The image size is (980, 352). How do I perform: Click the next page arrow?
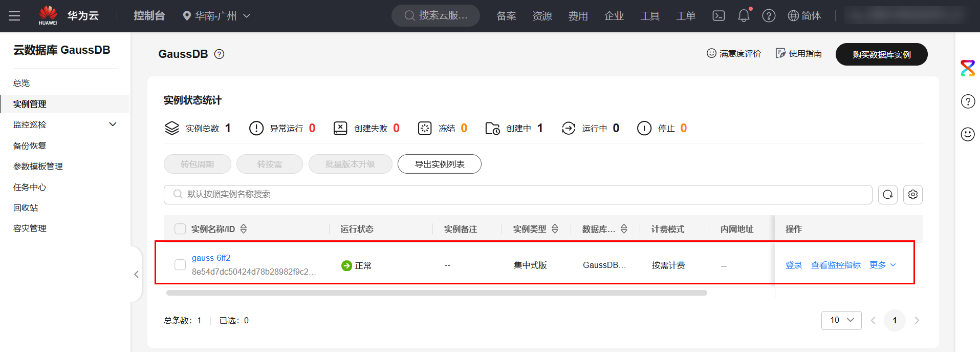(x=917, y=320)
